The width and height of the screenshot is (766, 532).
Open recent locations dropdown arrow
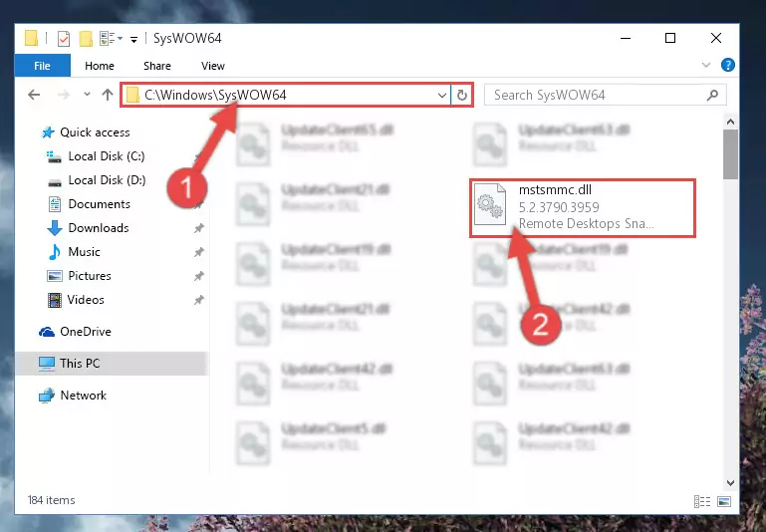[x=87, y=95]
